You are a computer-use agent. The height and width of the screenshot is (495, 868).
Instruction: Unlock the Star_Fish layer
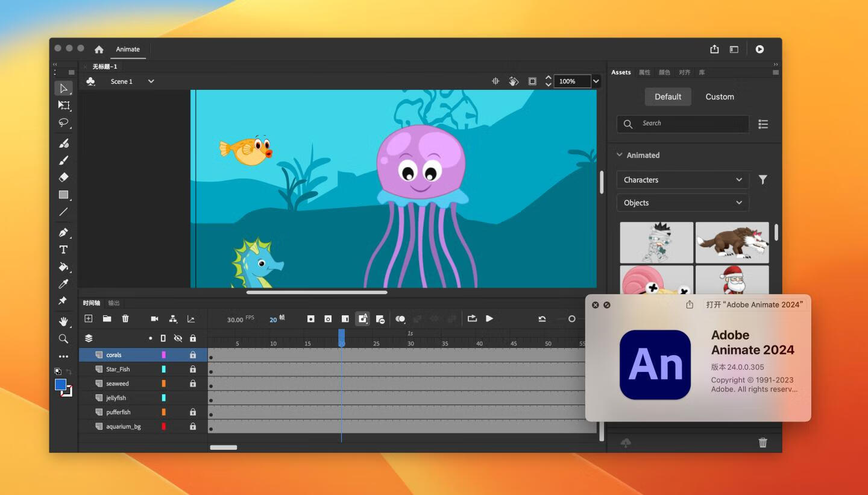pyautogui.click(x=193, y=369)
